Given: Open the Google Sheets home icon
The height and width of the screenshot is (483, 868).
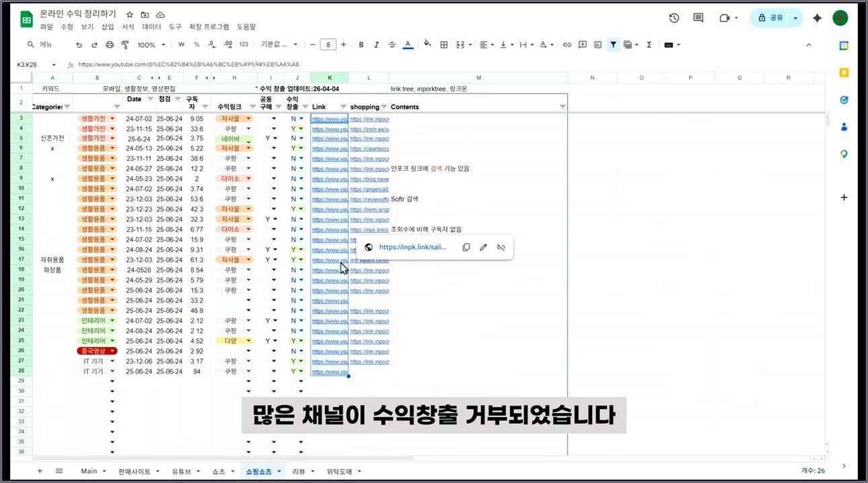Looking at the screenshot, I should point(27,19).
